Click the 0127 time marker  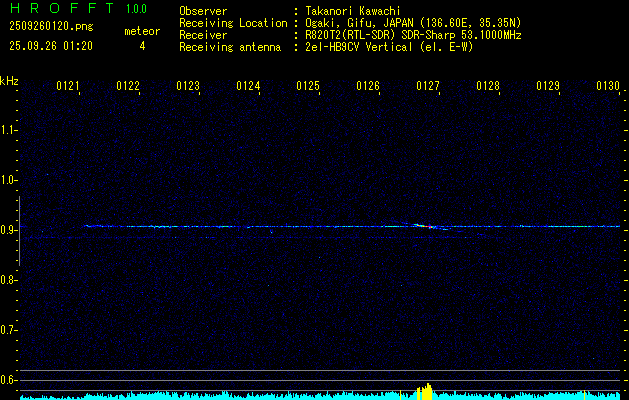tap(428, 87)
